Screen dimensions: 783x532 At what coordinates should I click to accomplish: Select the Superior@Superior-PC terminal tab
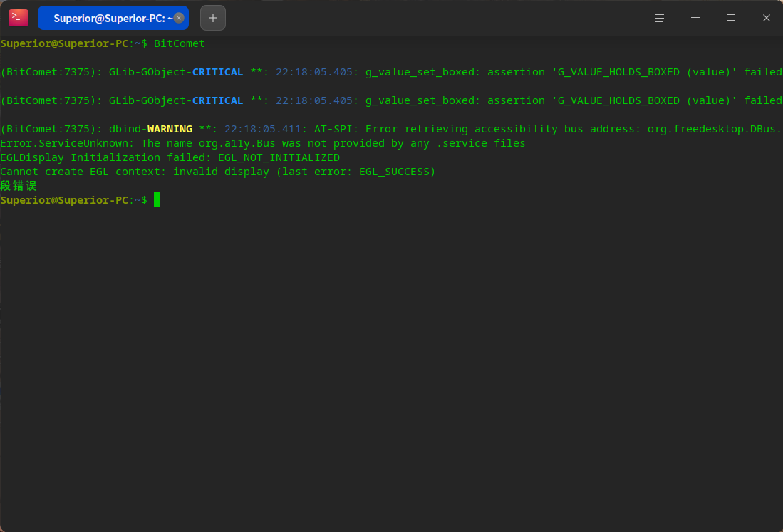(x=113, y=18)
